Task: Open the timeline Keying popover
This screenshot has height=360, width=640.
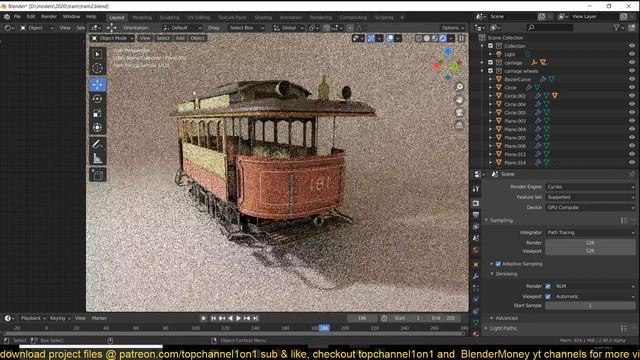Action: tap(60, 318)
